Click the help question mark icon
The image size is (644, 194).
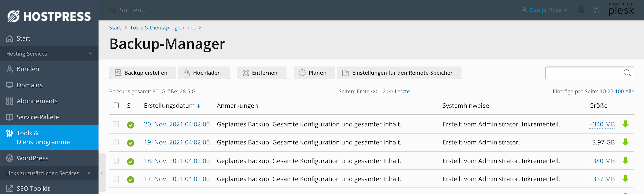point(597,10)
